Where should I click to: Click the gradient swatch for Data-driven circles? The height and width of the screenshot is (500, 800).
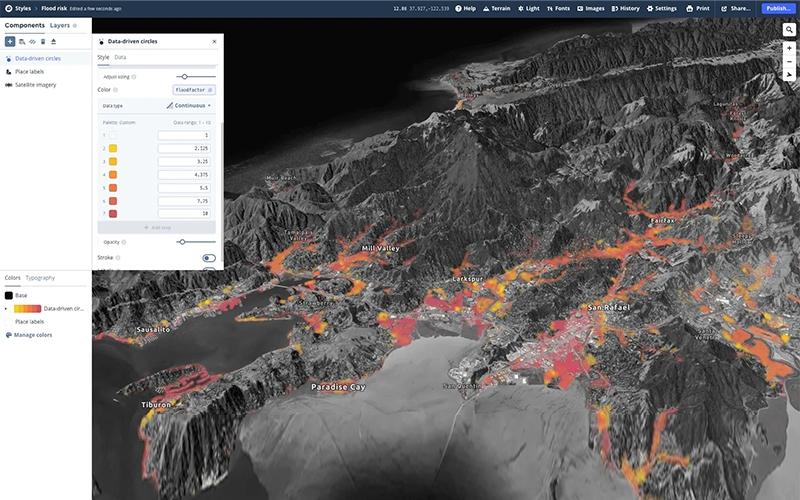coord(28,309)
